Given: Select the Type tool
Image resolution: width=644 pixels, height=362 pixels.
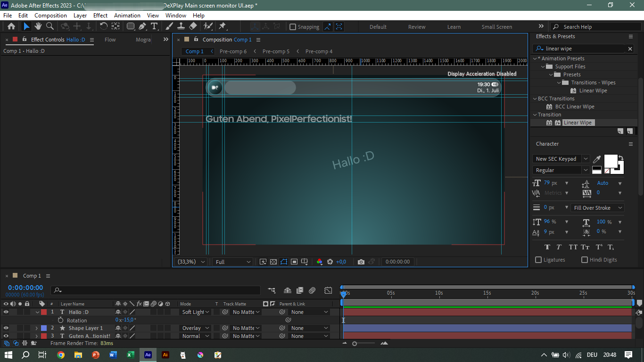Looking at the screenshot, I should coord(155,26).
